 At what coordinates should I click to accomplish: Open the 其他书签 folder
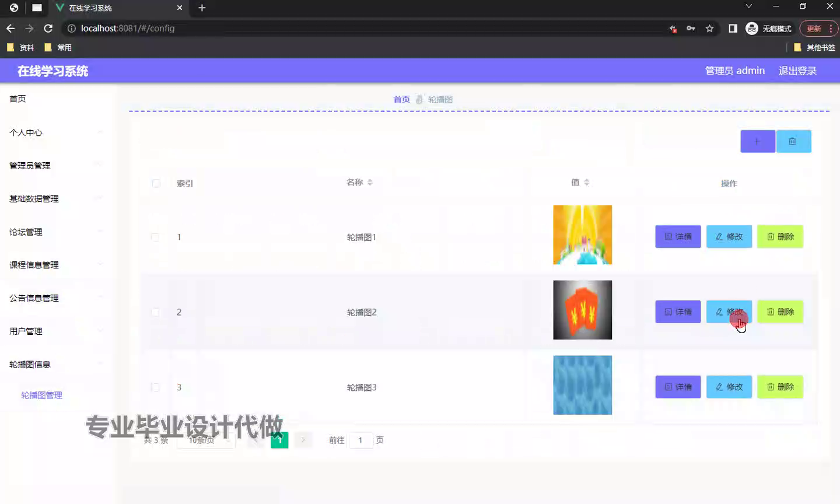click(815, 47)
